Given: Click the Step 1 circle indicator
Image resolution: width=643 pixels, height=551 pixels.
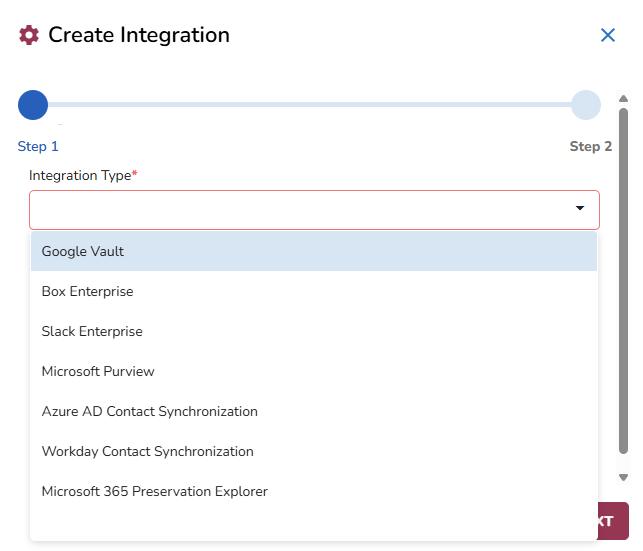Looking at the screenshot, I should pos(33,105).
